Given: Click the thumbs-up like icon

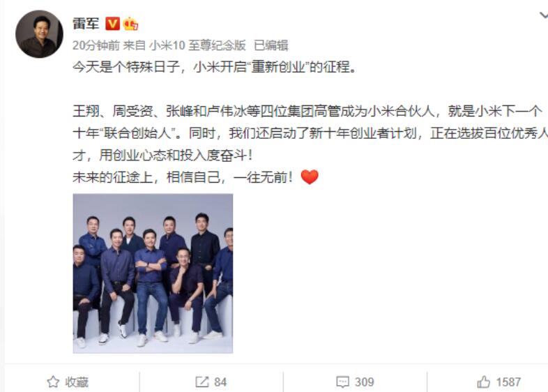Looking at the screenshot, I should pos(483,382).
